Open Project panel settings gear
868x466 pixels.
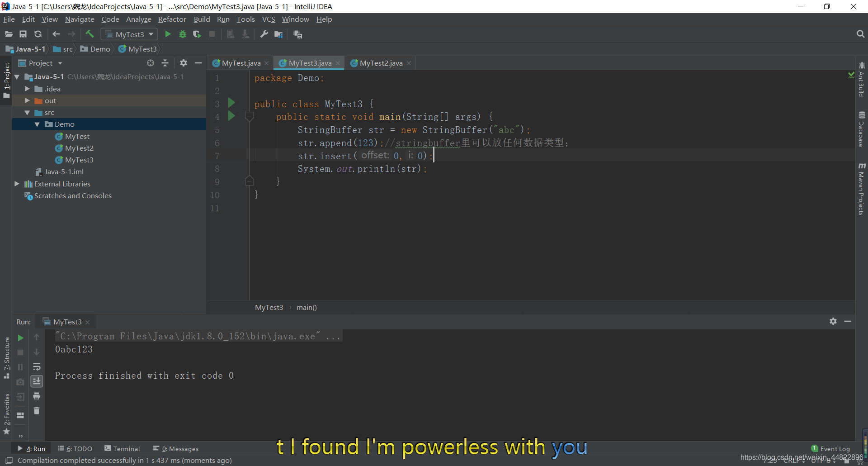pos(183,63)
